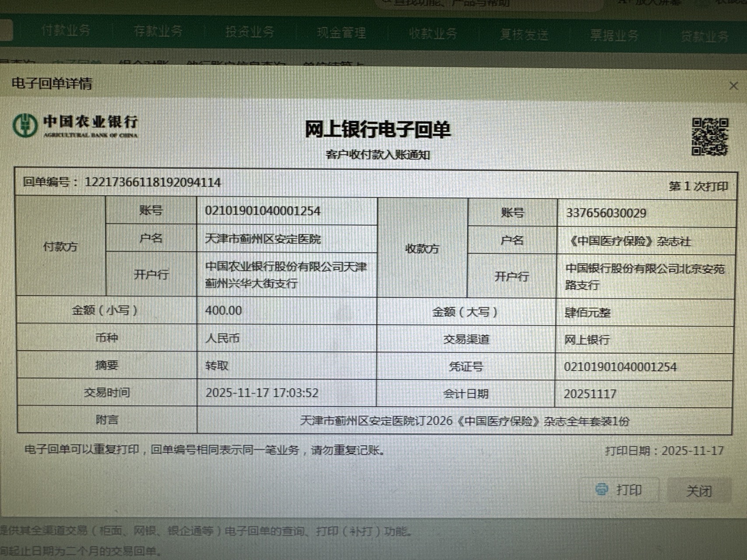Select the 复核发送 menu item
747x560 pixels.
point(524,35)
